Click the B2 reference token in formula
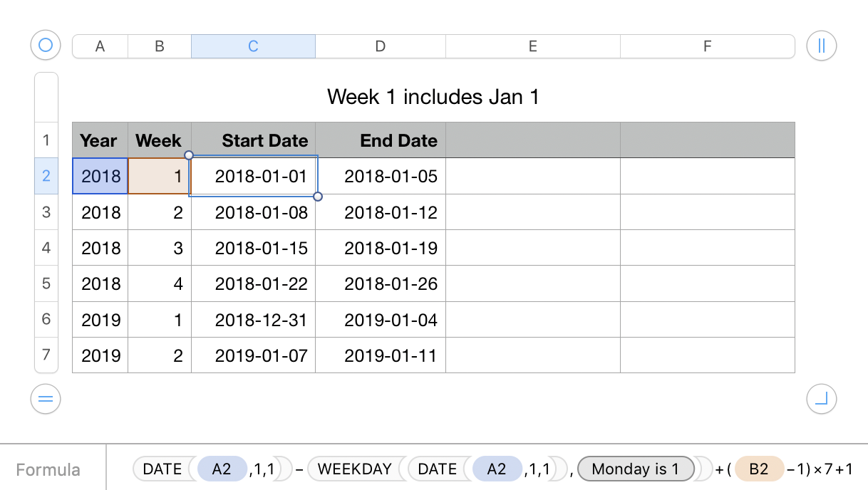This screenshot has height=490, width=868. (758, 469)
